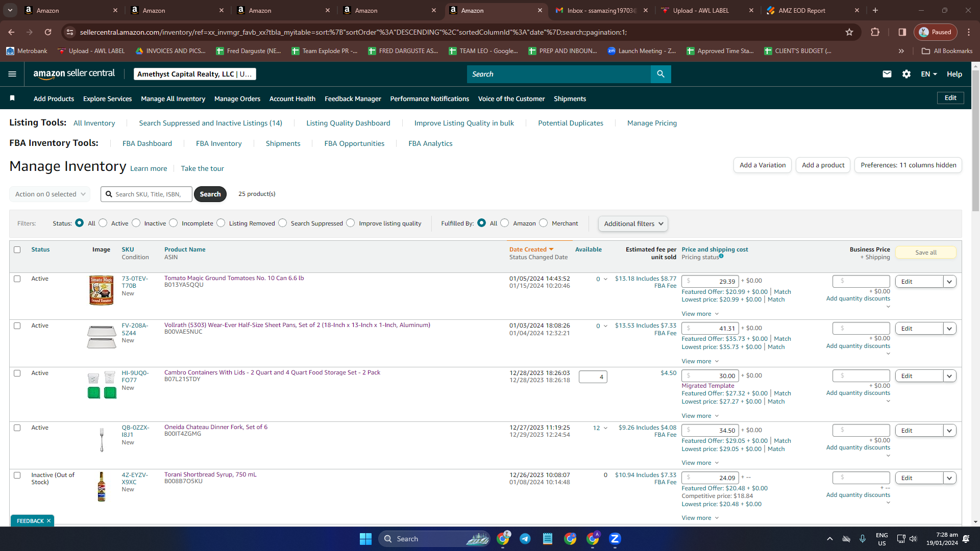Click the Windows Start button

[x=365, y=539]
